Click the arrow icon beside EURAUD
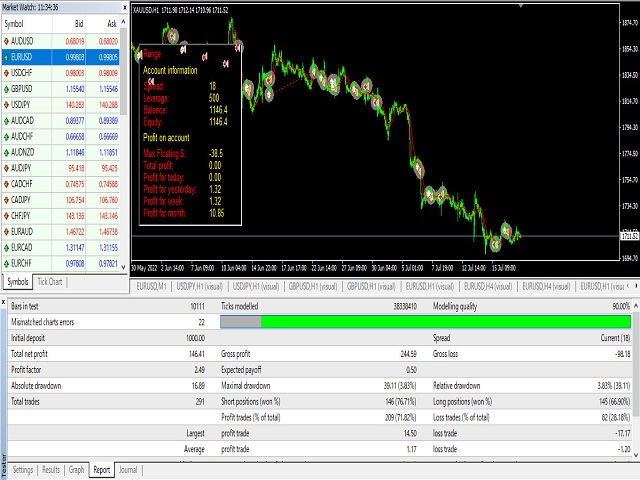The image size is (640, 480). [x=9, y=230]
